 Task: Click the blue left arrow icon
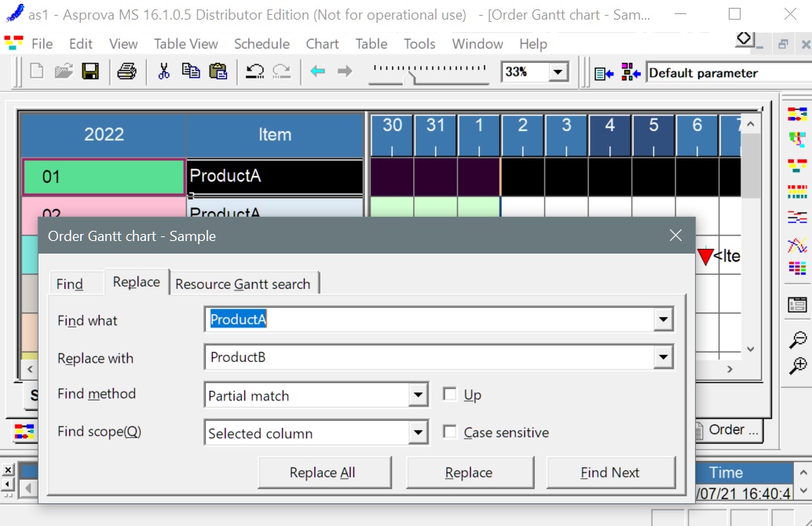click(317, 71)
